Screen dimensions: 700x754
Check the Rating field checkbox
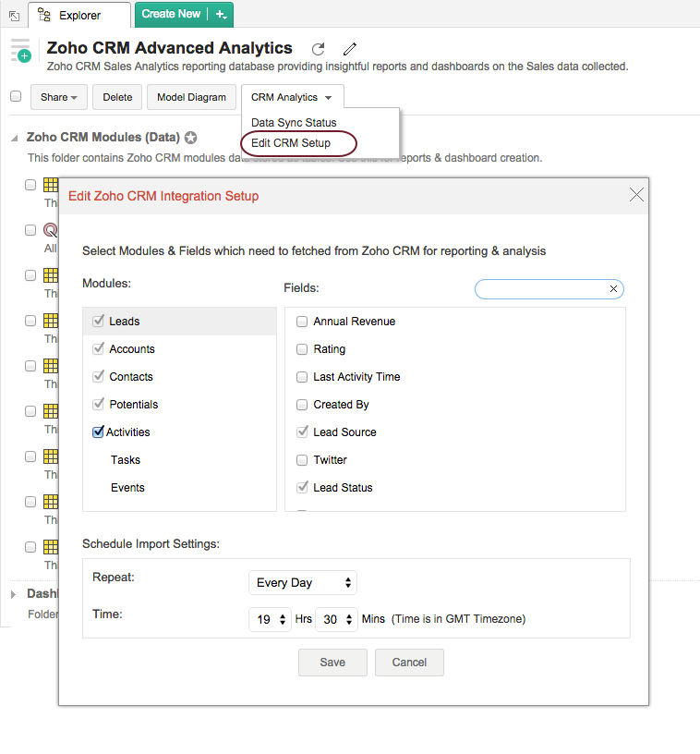tap(302, 349)
